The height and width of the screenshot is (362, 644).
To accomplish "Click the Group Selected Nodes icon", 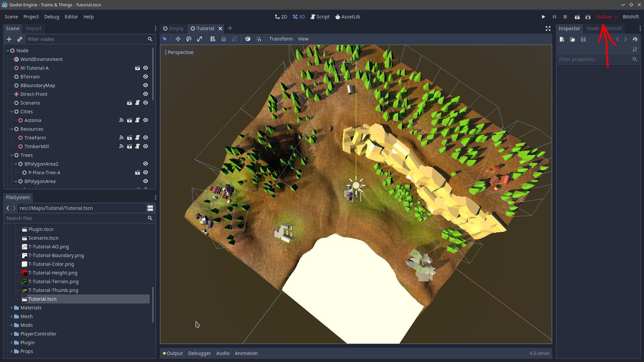I will 234,39.
